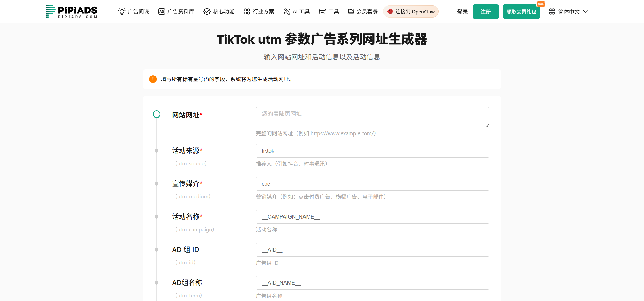
Task: Click the red OpenClaw crab icon
Action: pyautogui.click(x=390, y=11)
